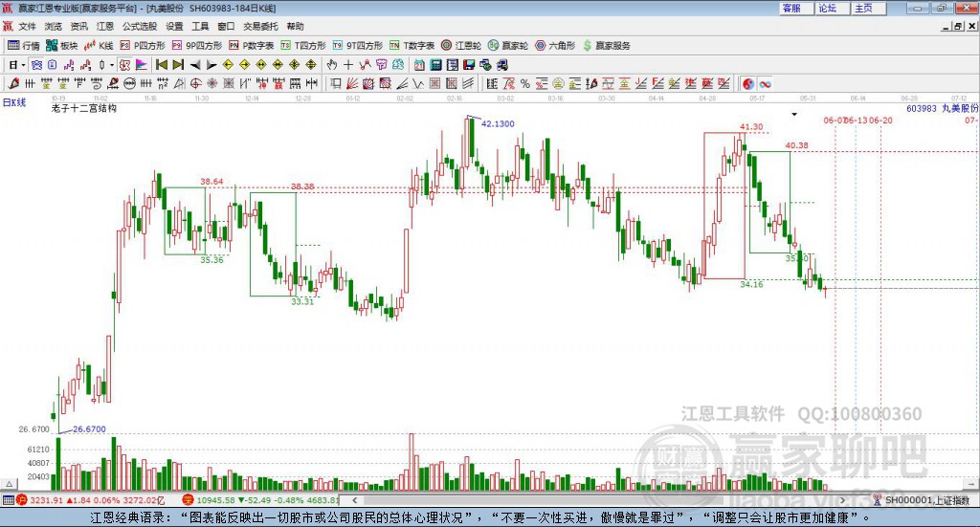980x527 pixels.
Task: Open the 文件 menu
Action: point(28,26)
